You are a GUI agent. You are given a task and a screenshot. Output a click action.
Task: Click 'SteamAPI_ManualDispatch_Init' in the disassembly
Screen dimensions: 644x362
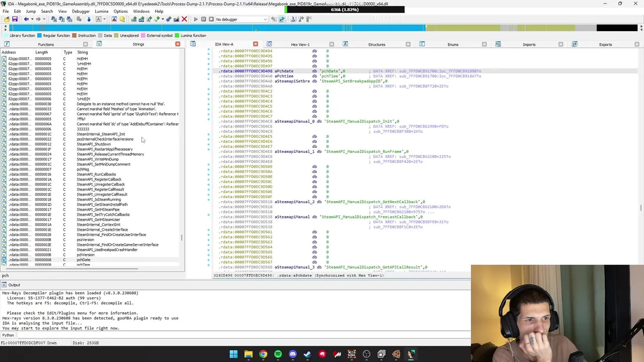click(360, 121)
